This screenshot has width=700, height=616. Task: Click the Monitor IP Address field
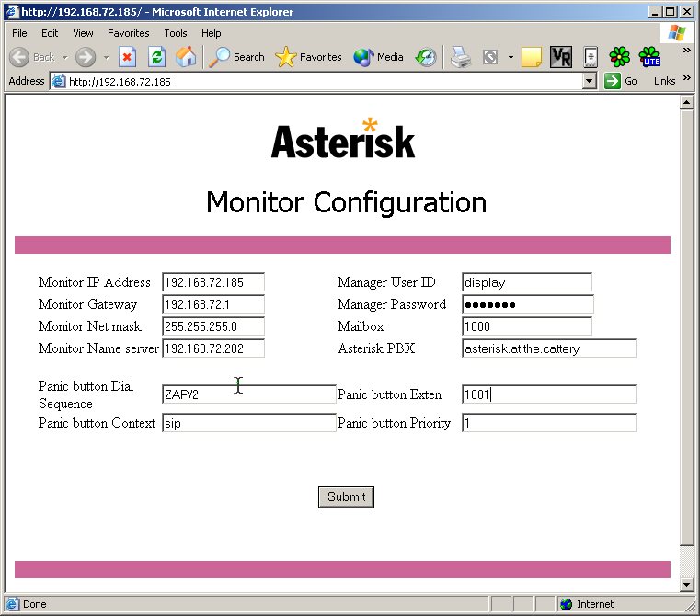213,282
